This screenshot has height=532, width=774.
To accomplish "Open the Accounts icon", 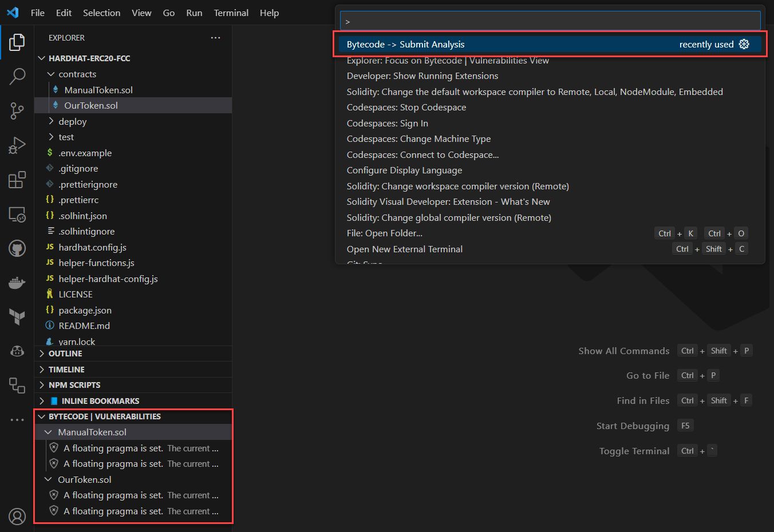I will (x=17, y=517).
